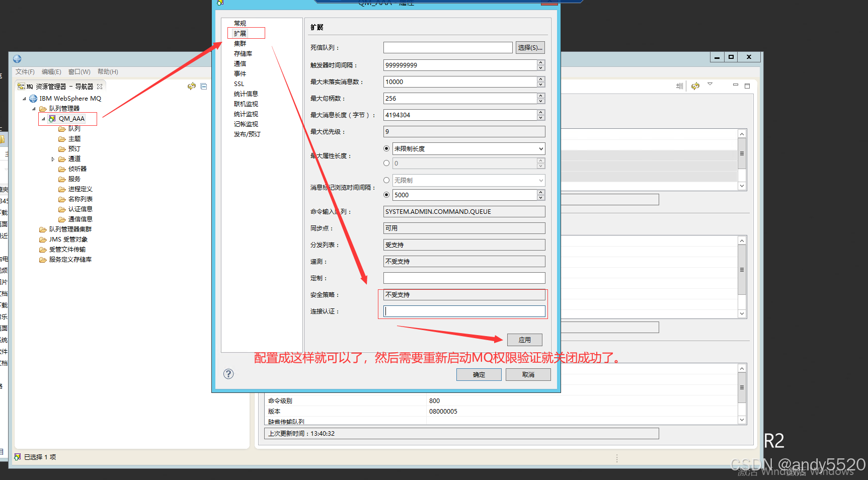Select numeric value radio for max property length
The width and height of the screenshot is (868, 480).
point(386,163)
